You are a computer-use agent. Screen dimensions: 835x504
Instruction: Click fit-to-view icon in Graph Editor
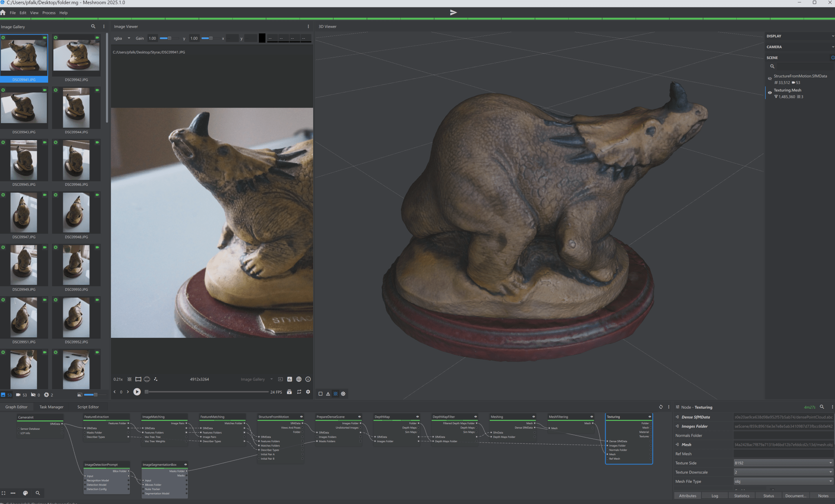point(4,493)
